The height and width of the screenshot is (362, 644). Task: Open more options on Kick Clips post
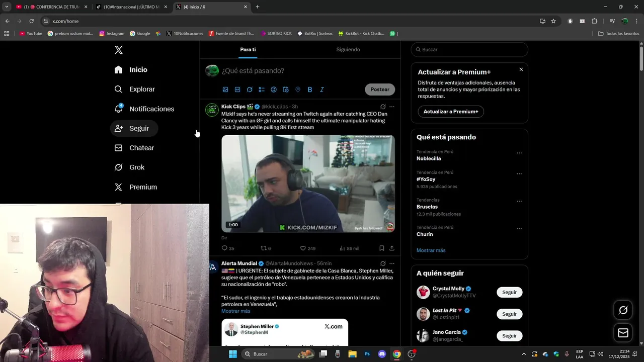pyautogui.click(x=392, y=107)
